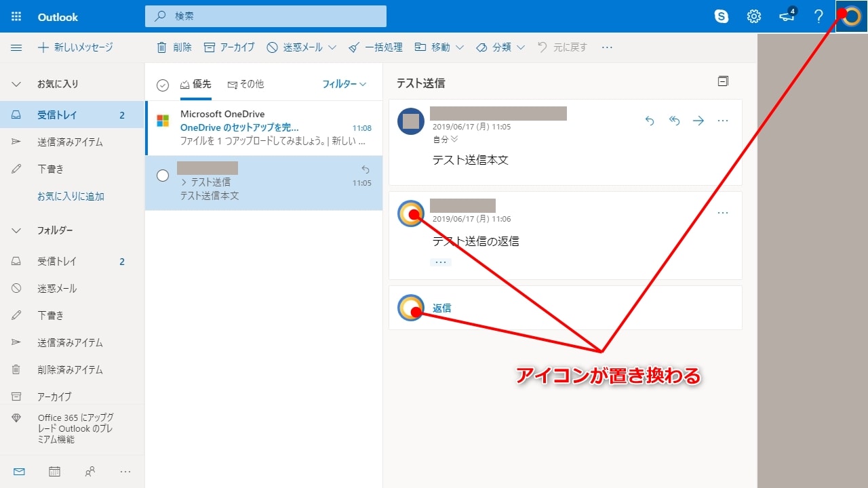Select the テスト送信 message radio circle
The height and width of the screenshot is (488, 868).
163,176
